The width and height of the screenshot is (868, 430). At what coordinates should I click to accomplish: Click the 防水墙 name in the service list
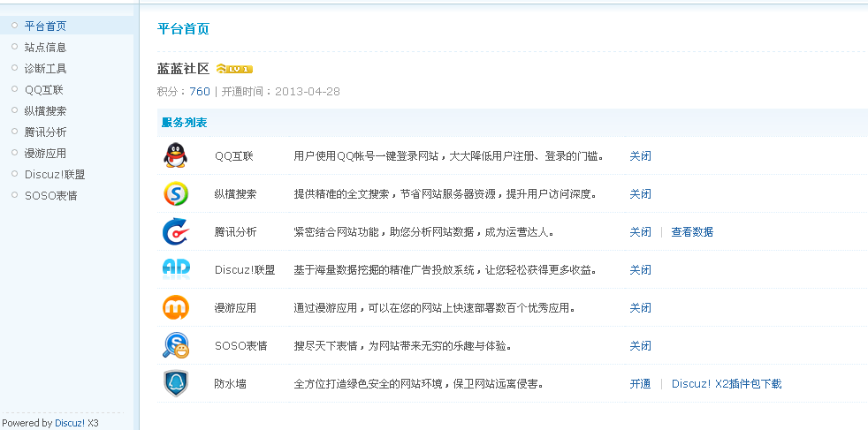point(231,383)
